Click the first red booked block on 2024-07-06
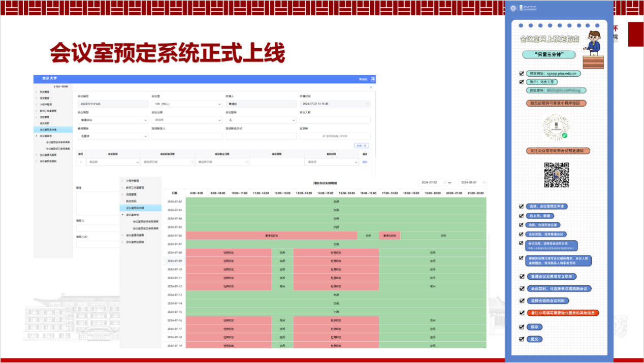The height and width of the screenshot is (363, 644). pos(271,236)
